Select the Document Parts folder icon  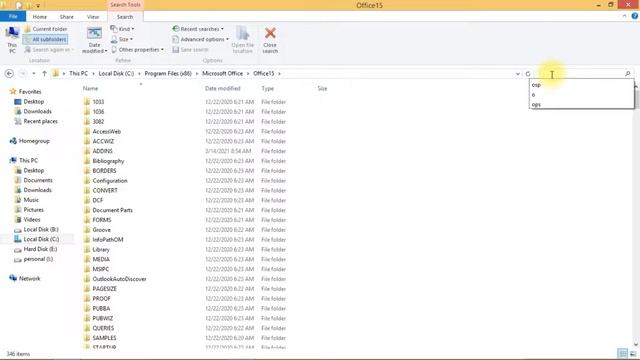coord(87,210)
